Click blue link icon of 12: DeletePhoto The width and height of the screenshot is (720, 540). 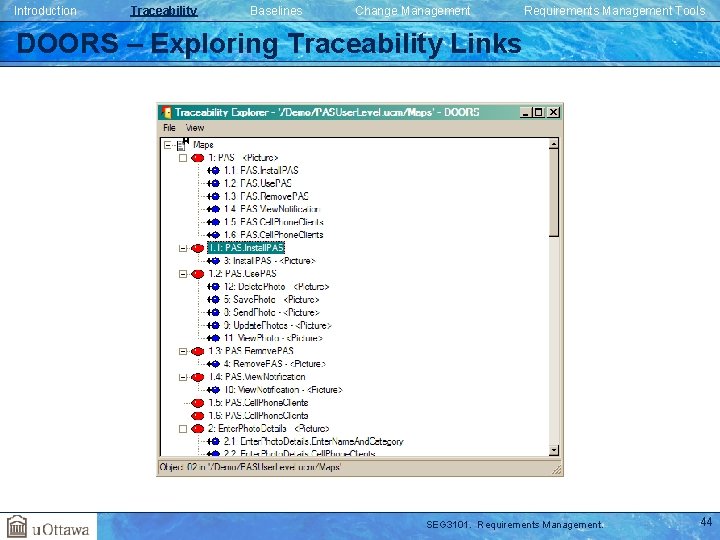point(214,287)
